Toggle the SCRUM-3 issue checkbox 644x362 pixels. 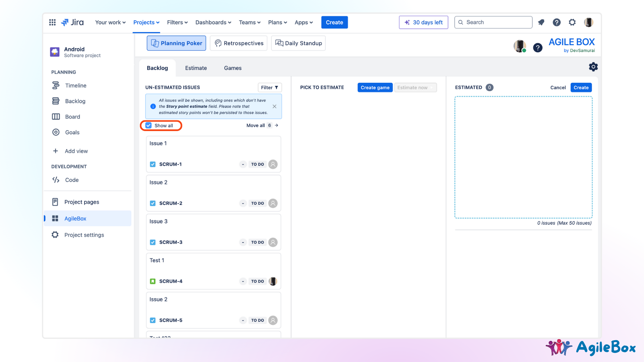click(x=153, y=242)
